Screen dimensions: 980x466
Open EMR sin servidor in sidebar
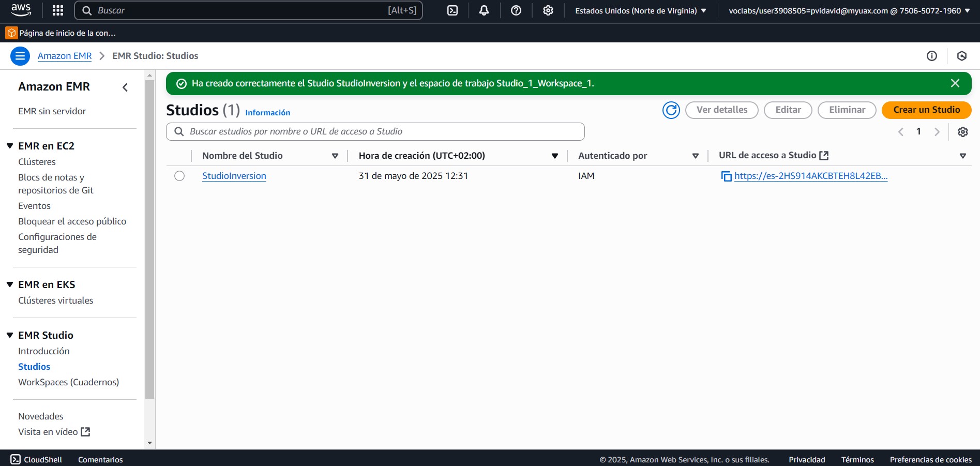click(x=52, y=111)
